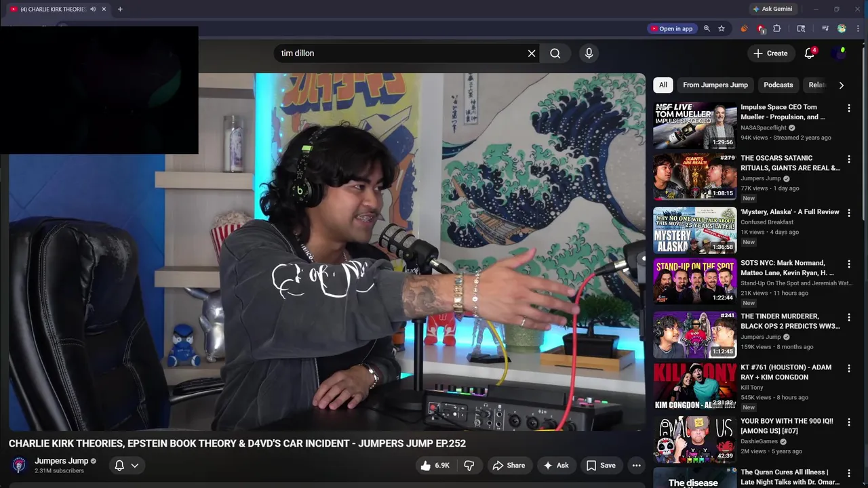
Task: Click the NASASpaceflight channel name
Action: point(764,127)
